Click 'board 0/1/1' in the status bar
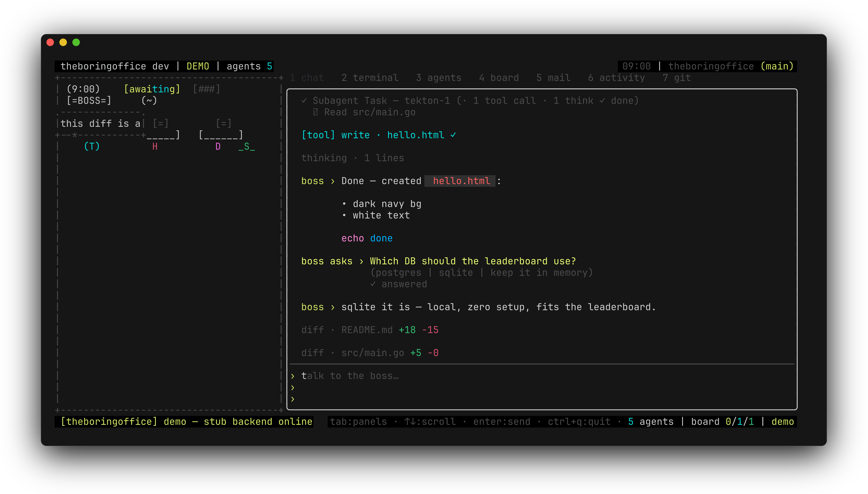This screenshot has height=494, width=868. (x=722, y=421)
